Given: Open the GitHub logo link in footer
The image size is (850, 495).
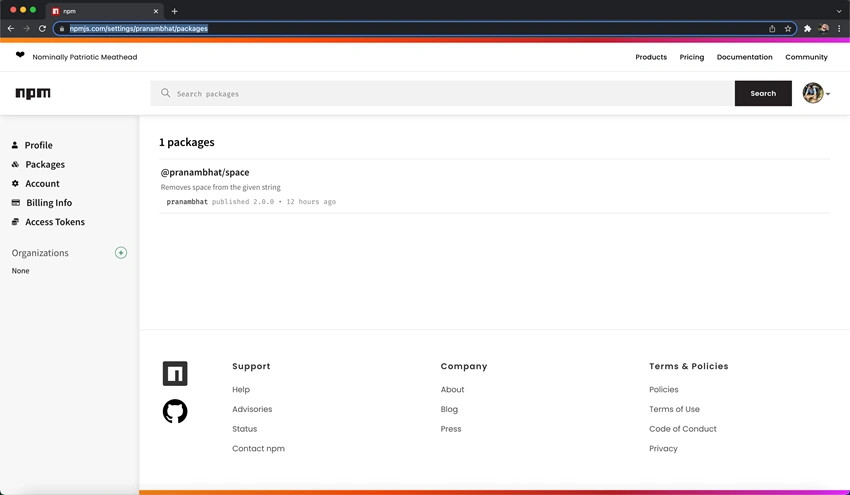Looking at the screenshot, I should pos(175,412).
